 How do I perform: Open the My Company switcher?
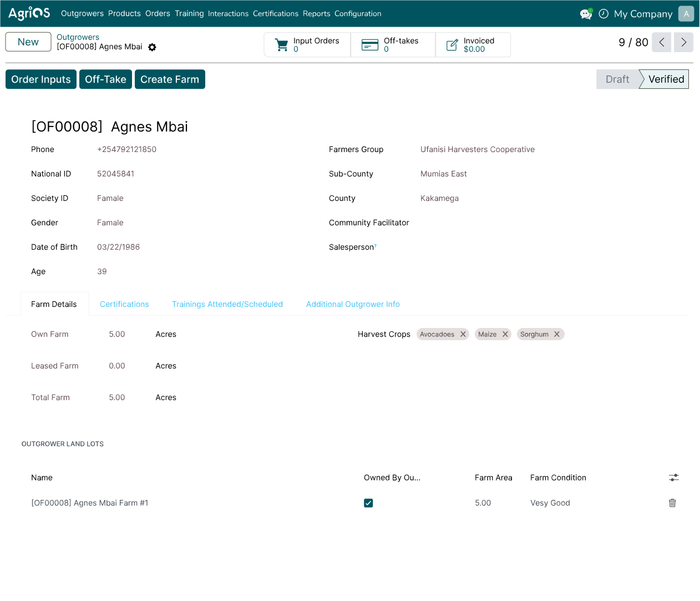pyautogui.click(x=643, y=14)
